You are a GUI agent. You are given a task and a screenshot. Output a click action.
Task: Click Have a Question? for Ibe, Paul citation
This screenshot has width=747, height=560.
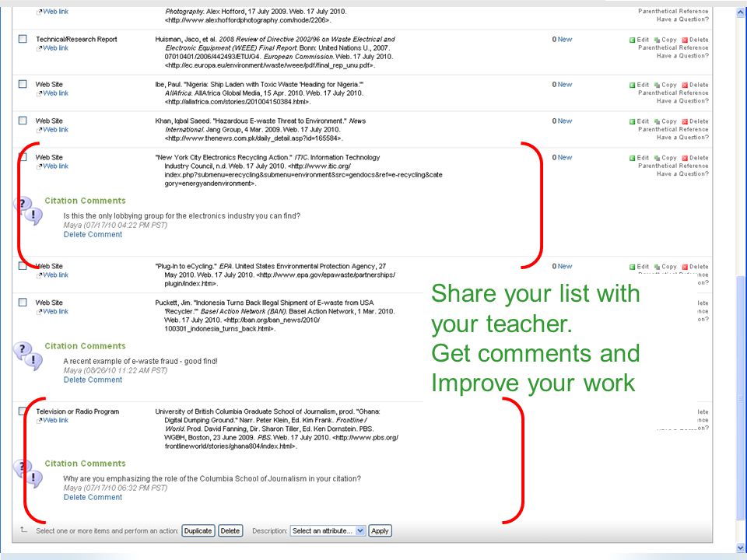point(682,101)
